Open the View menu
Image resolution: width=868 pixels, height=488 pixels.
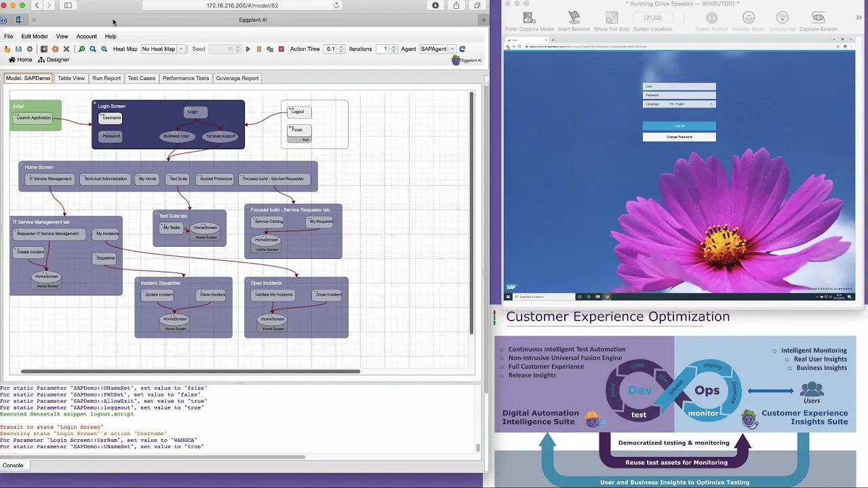(62, 37)
